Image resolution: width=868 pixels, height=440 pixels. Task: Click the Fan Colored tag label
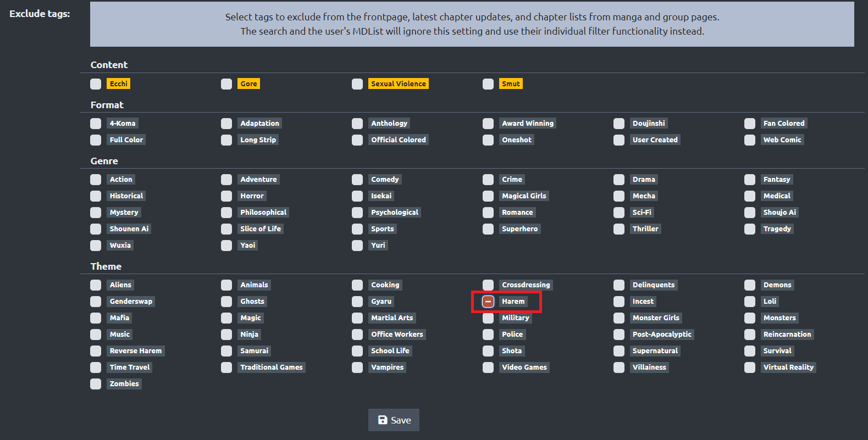click(x=783, y=124)
